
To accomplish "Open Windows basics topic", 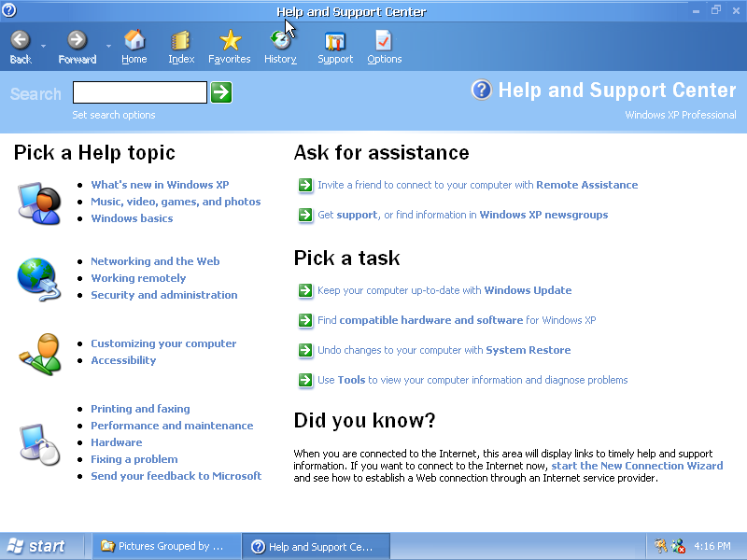I will 132,218.
